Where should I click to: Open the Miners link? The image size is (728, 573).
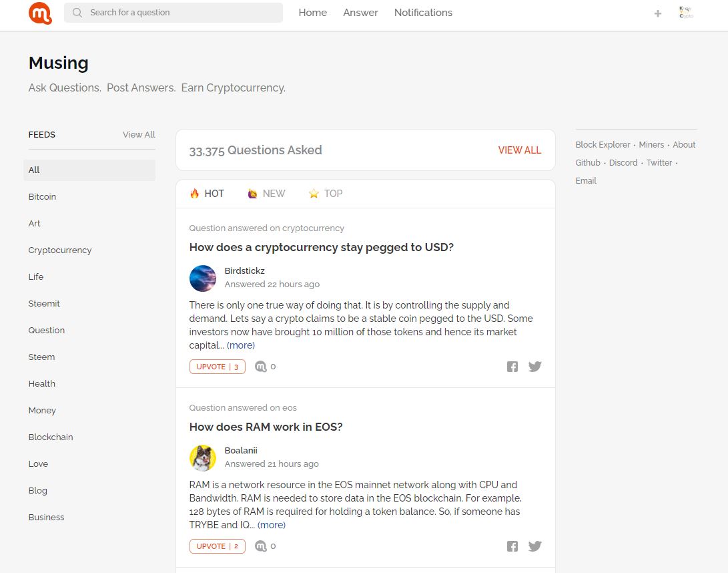click(x=651, y=144)
